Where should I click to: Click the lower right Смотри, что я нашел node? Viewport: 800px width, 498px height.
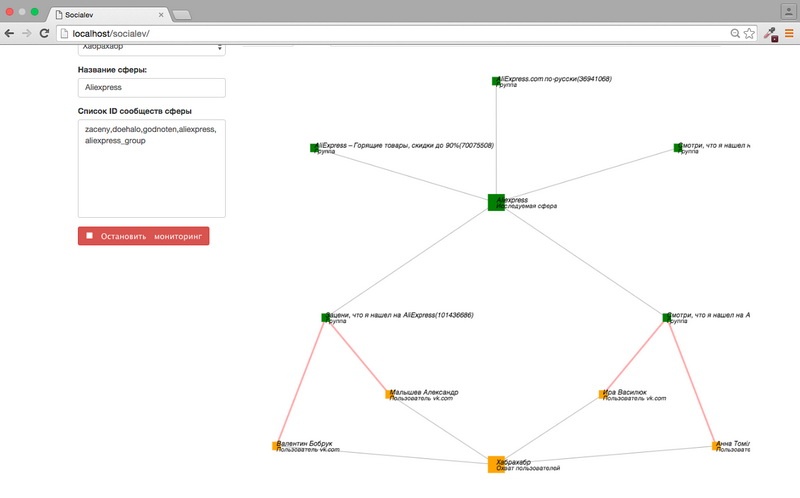tap(666, 318)
